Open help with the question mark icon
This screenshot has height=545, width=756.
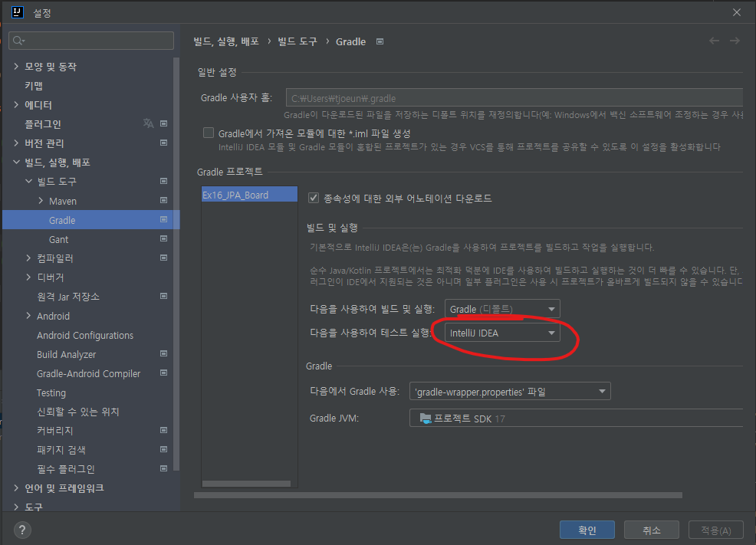(22, 530)
